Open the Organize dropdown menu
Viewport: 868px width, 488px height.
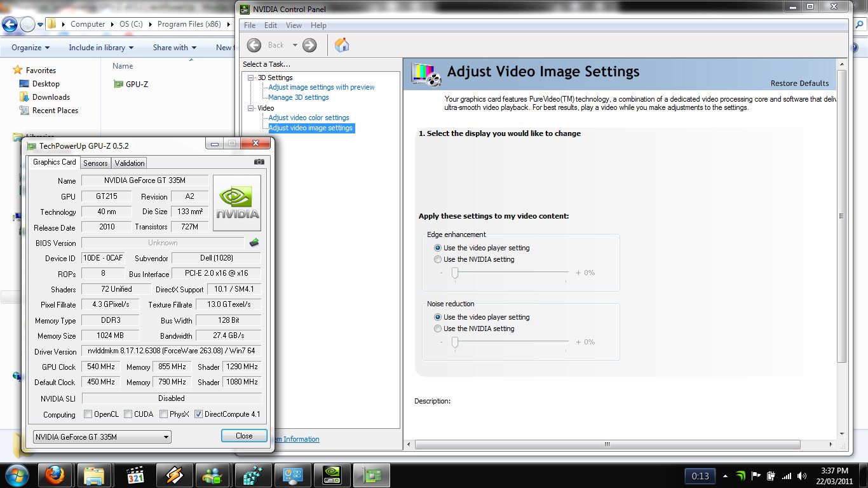point(30,48)
